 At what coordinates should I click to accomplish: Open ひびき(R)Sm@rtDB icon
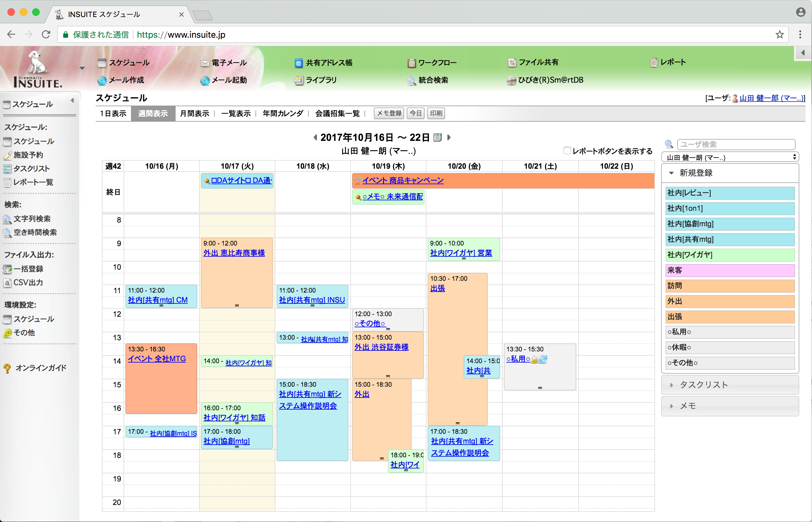pyautogui.click(x=511, y=80)
